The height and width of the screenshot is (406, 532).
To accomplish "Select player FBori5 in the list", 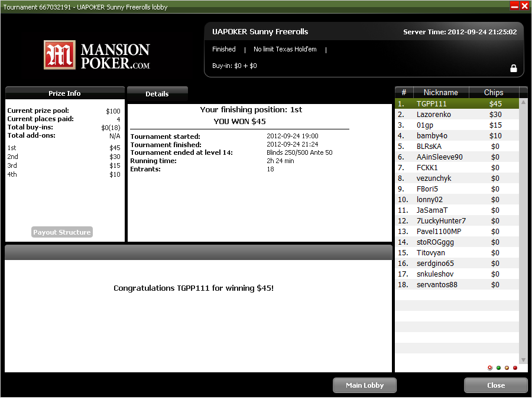I will click(x=457, y=189).
